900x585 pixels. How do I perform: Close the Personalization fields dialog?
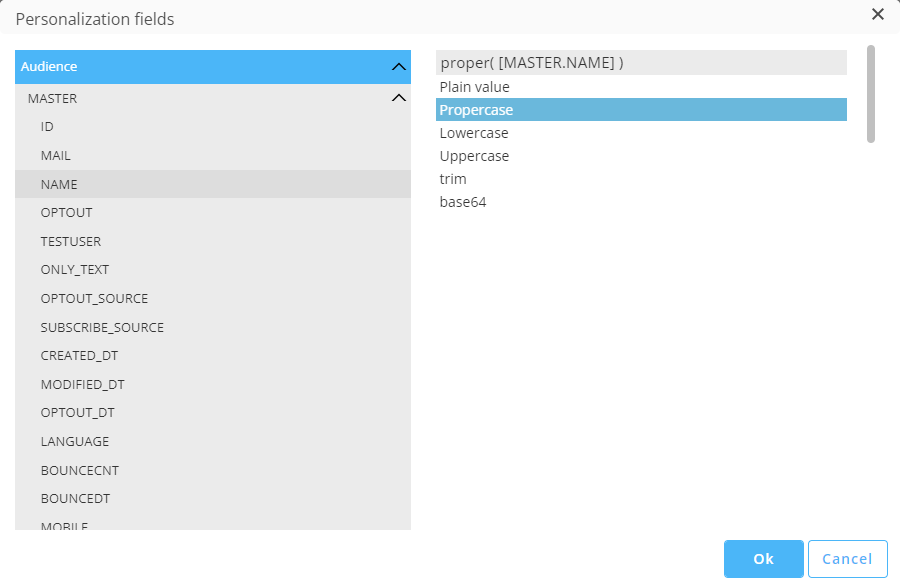click(x=878, y=14)
